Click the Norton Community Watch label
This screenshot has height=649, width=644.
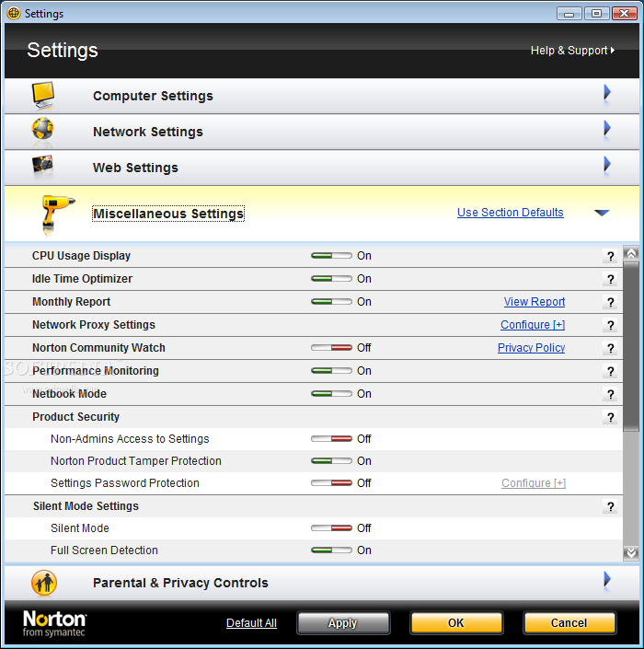(98, 348)
